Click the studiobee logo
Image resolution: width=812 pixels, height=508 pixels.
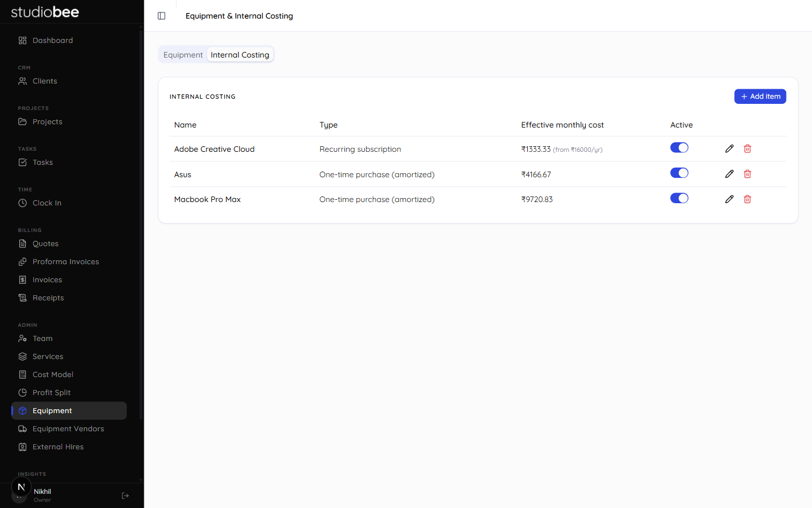tap(45, 12)
